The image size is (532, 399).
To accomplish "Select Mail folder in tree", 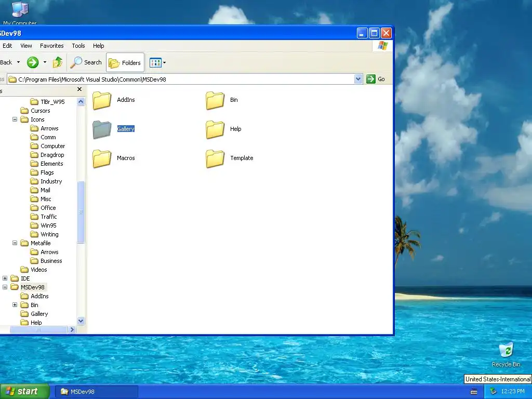I will click(41, 190).
